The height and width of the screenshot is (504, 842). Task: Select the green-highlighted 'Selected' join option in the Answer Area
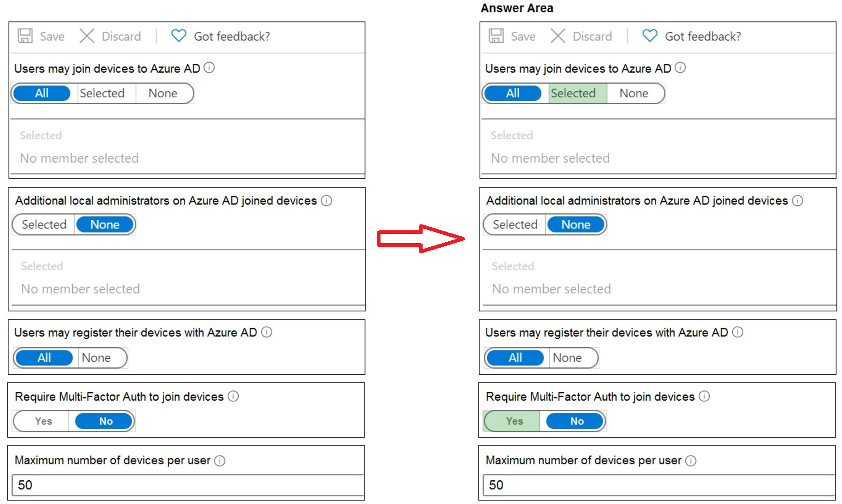[573, 93]
